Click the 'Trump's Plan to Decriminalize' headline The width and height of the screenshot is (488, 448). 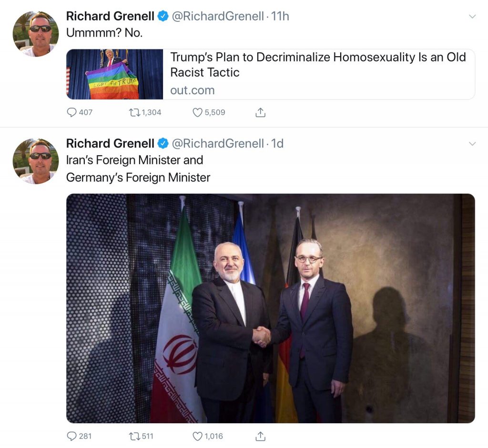[318, 65]
